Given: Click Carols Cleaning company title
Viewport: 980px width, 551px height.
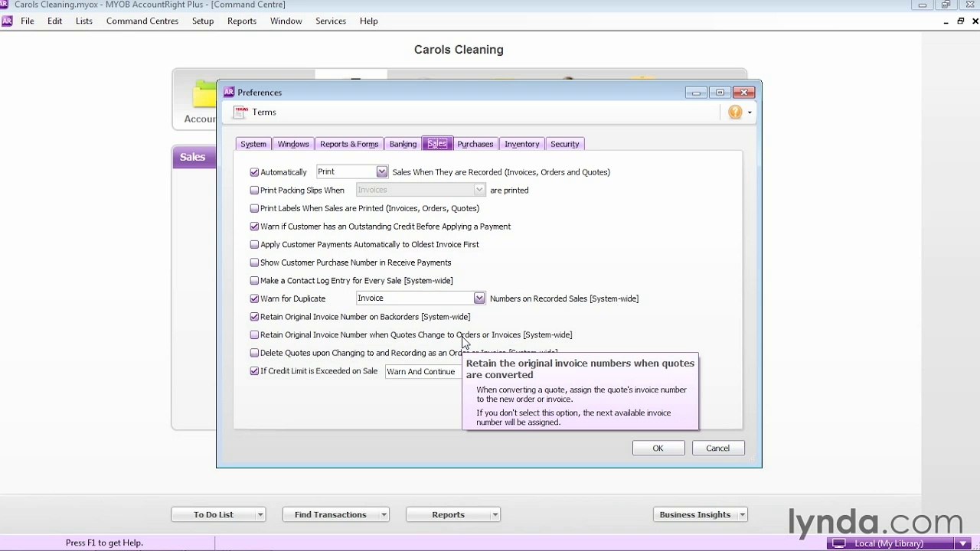Looking at the screenshot, I should [459, 50].
